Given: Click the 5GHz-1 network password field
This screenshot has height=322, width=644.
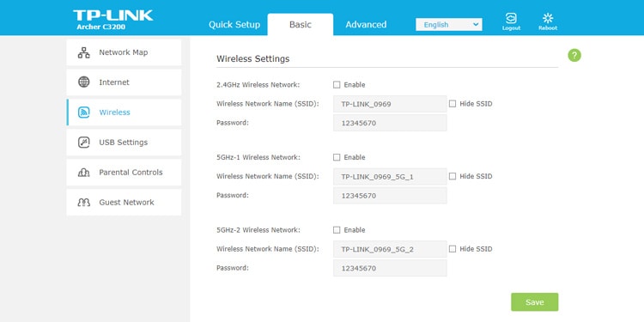Looking at the screenshot, I should pos(390,196).
